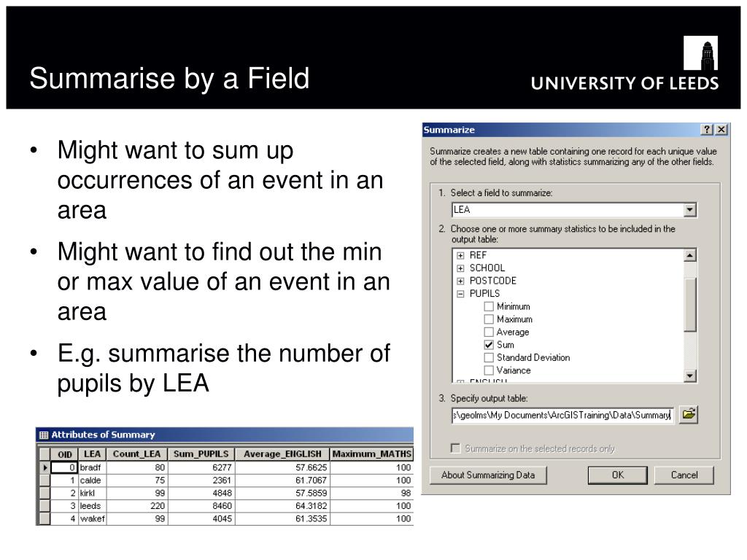Click the Sum_PUPILS column header

coord(201,454)
